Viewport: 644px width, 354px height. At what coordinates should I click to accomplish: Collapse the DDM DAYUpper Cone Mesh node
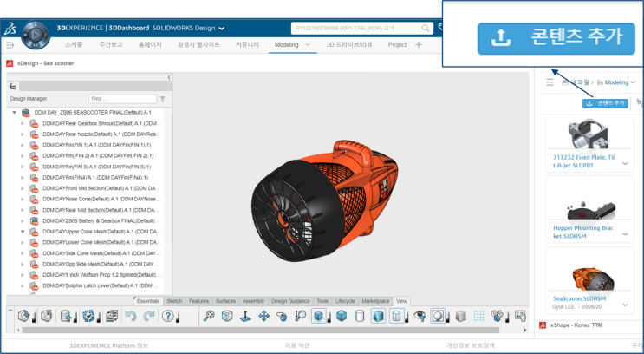[23, 232]
